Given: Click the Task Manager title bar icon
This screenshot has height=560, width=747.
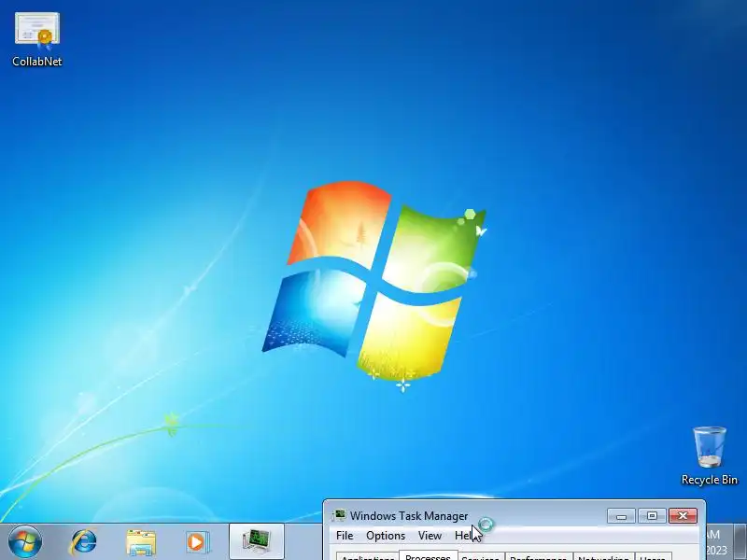Looking at the screenshot, I should tap(339, 516).
